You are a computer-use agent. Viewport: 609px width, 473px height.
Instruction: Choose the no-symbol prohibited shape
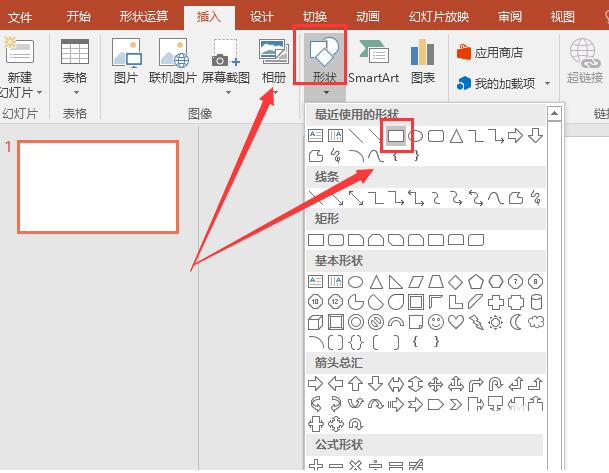click(376, 322)
